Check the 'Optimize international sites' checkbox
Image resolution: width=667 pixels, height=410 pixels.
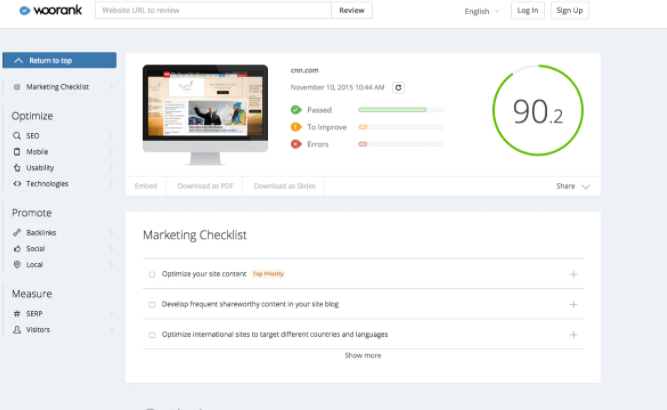152,335
